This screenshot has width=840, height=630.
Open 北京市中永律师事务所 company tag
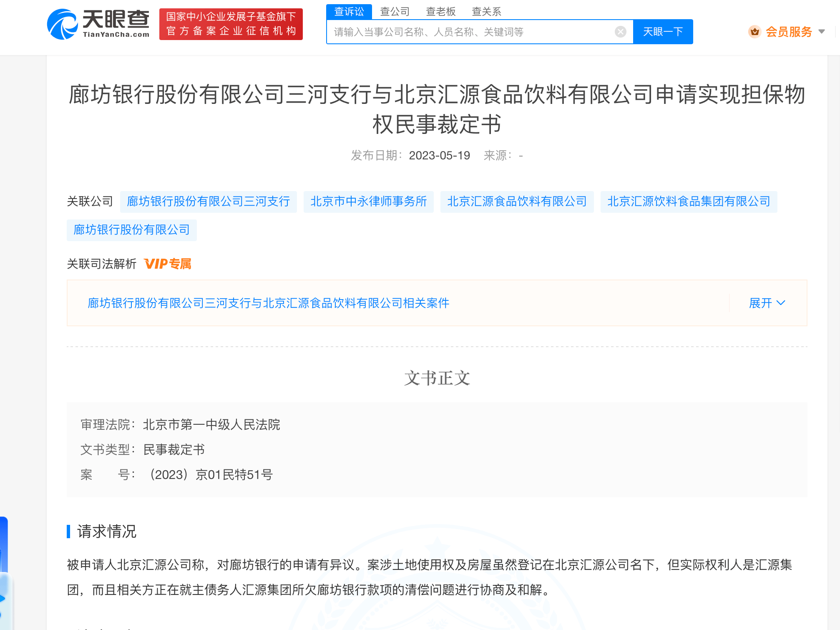pos(369,202)
